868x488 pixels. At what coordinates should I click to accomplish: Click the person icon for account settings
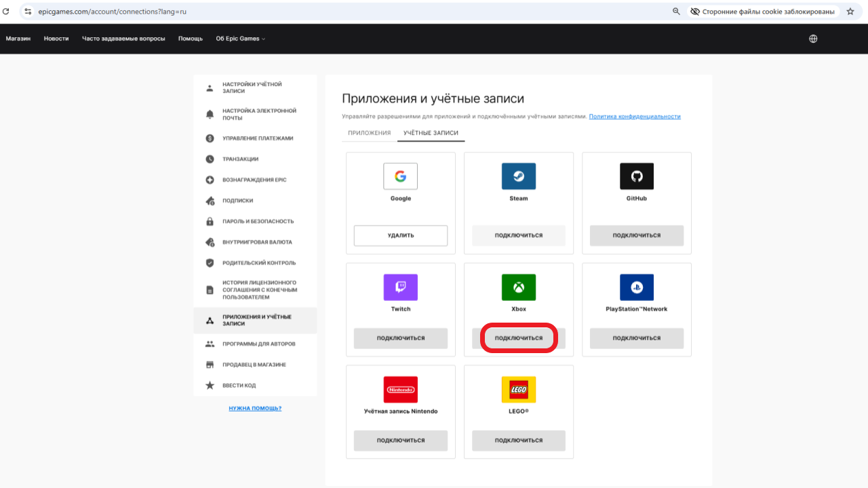click(x=210, y=88)
